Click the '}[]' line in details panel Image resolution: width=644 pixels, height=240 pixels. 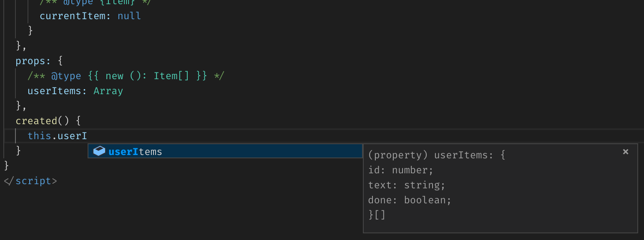coord(377,215)
